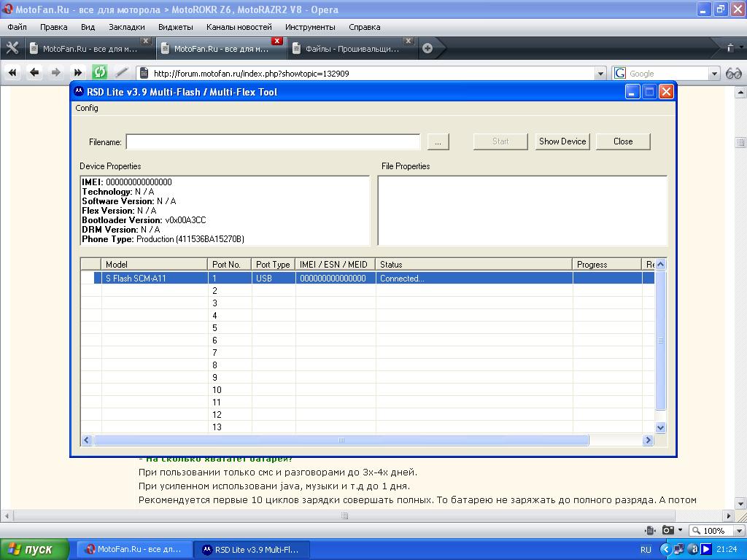Click the Opera address URL field

coord(373,74)
